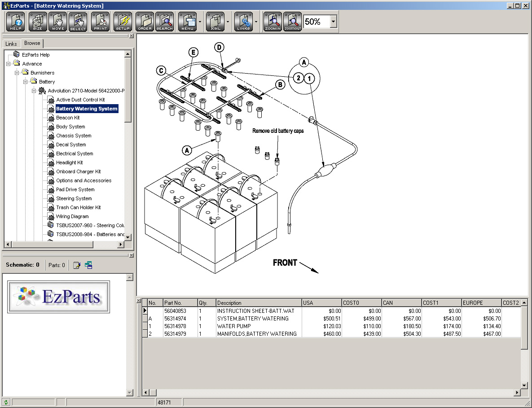The height and width of the screenshot is (408, 532).
Task: Open Headlight Kit entry
Action: pyautogui.click(x=69, y=162)
